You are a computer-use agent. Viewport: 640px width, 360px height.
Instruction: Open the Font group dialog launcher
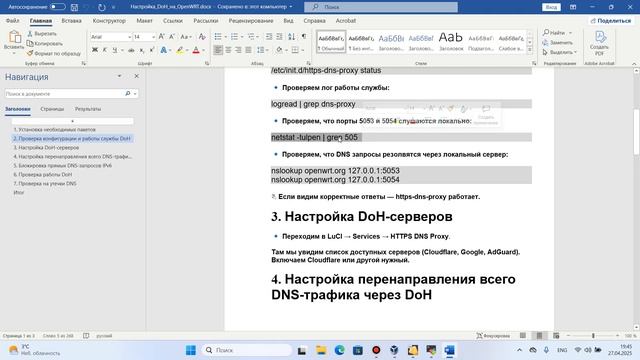tap(207, 63)
